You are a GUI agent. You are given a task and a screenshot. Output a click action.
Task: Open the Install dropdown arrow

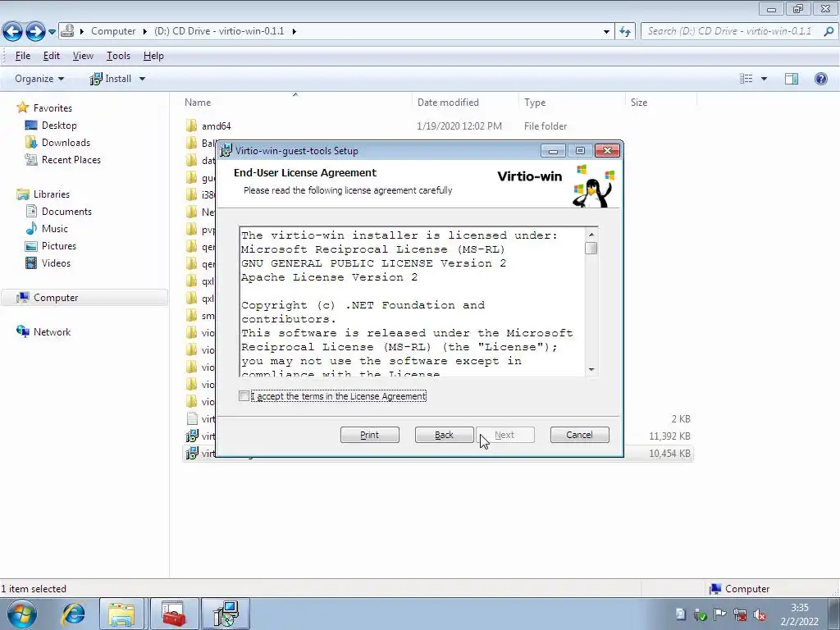click(x=142, y=79)
